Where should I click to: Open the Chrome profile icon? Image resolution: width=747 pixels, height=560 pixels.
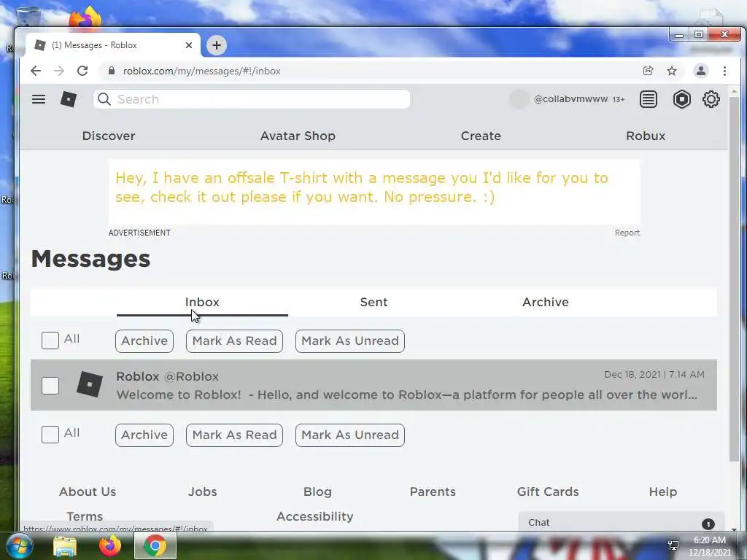[x=701, y=71]
